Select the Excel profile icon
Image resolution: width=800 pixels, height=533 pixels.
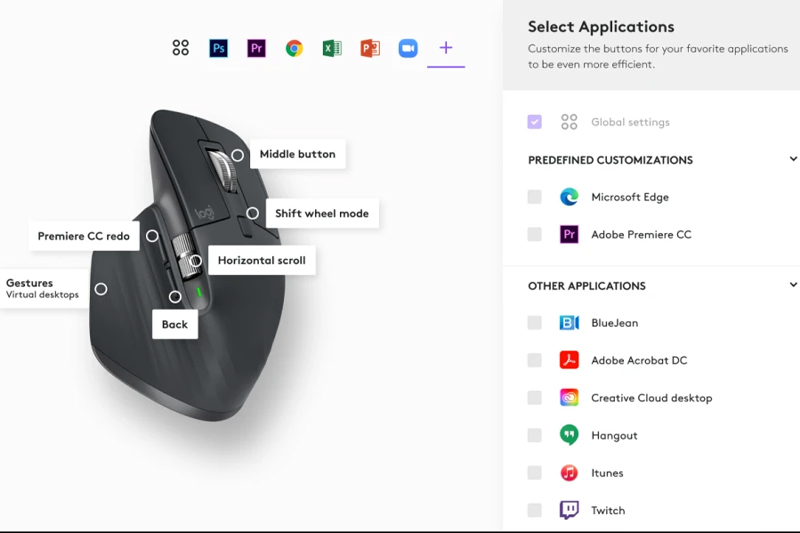pyautogui.click(x=332, y=48)
